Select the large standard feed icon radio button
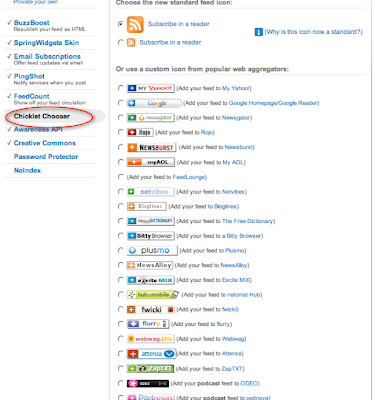 121,24
